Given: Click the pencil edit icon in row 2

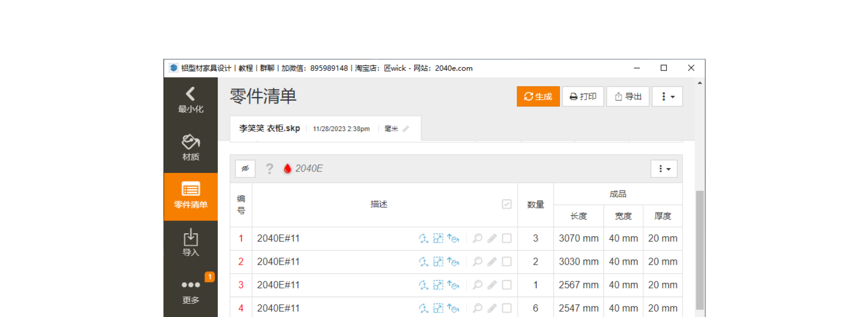Looking at the screenshot, I should [492, 262].
